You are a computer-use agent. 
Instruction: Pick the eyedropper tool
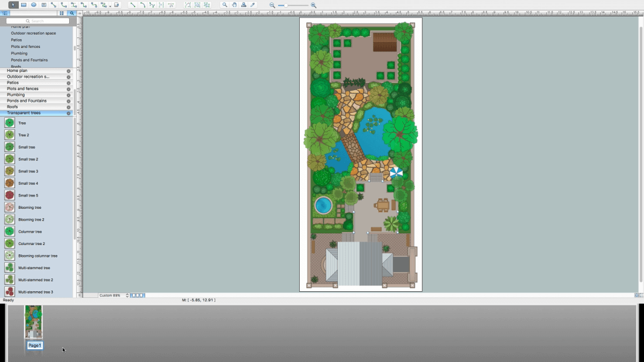(253, 5)
